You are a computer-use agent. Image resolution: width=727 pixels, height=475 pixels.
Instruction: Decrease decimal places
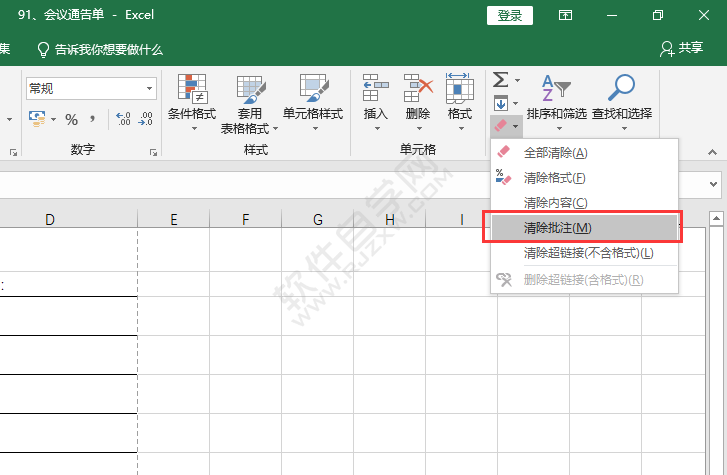click(146, 119)
